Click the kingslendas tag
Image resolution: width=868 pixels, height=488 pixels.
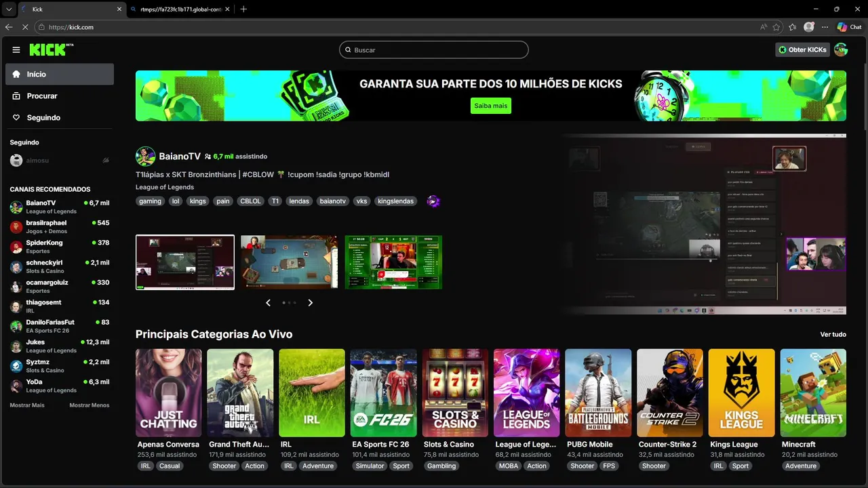coord(395,201)
